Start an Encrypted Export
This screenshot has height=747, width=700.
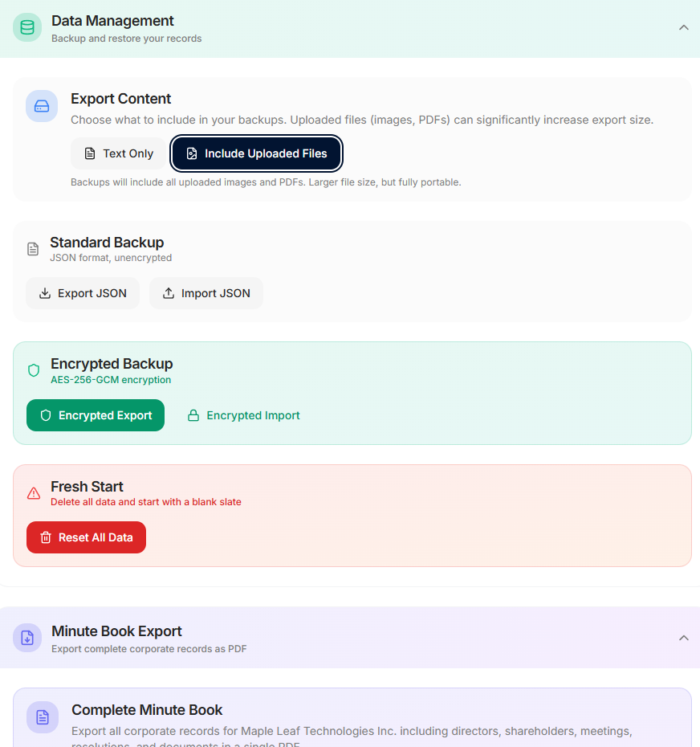(x=96, y=415)
